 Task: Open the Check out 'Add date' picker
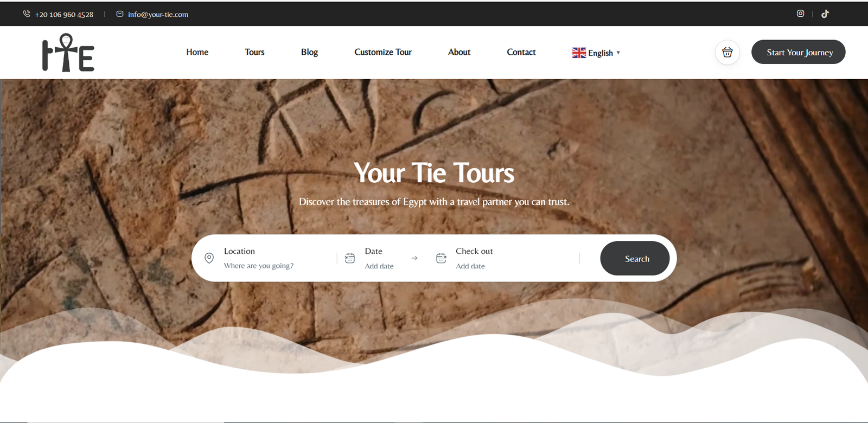470,266
